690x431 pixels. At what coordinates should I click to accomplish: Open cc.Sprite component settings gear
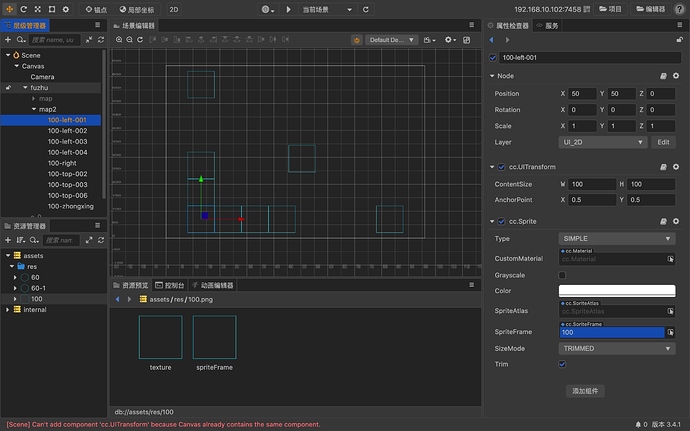coord(677,221)
